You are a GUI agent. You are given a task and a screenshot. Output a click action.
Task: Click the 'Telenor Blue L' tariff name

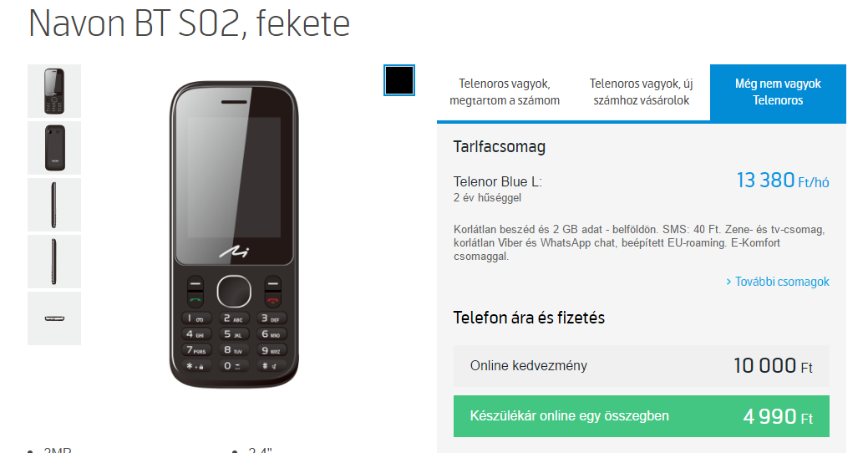tap(497, 181)
